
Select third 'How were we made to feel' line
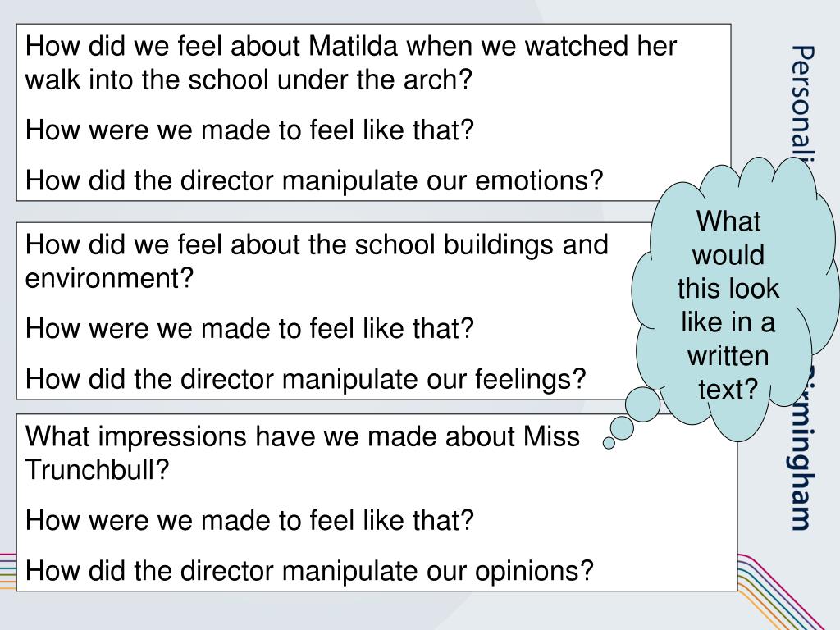pyautogui.click(x=249, y=519)
